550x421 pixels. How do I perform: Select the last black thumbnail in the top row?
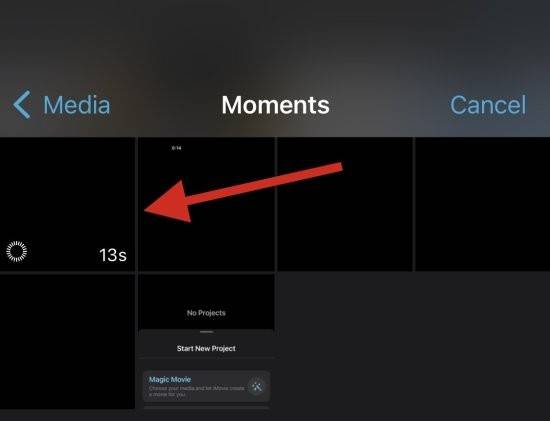(483, 204)
